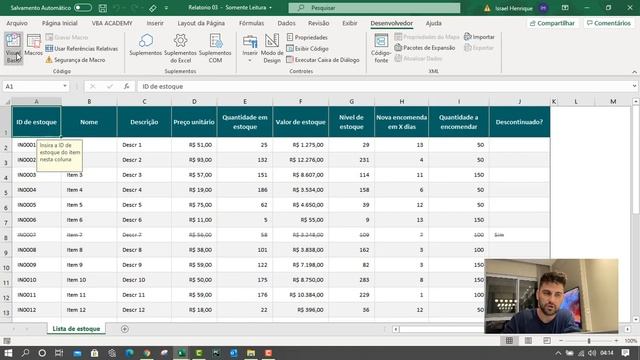Screen dimensions: 640x360
Task: Open Segurança de Macro settings
Action: pos(75,60)
